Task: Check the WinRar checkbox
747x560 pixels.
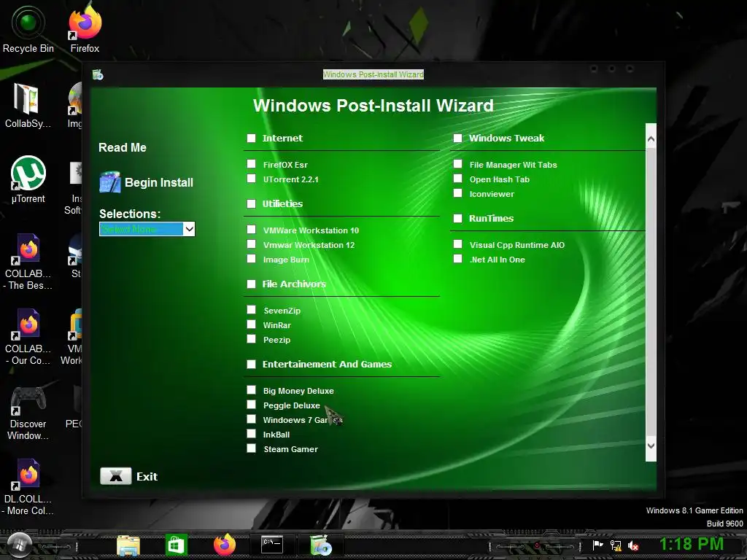Action: click(x=251, y=324)
